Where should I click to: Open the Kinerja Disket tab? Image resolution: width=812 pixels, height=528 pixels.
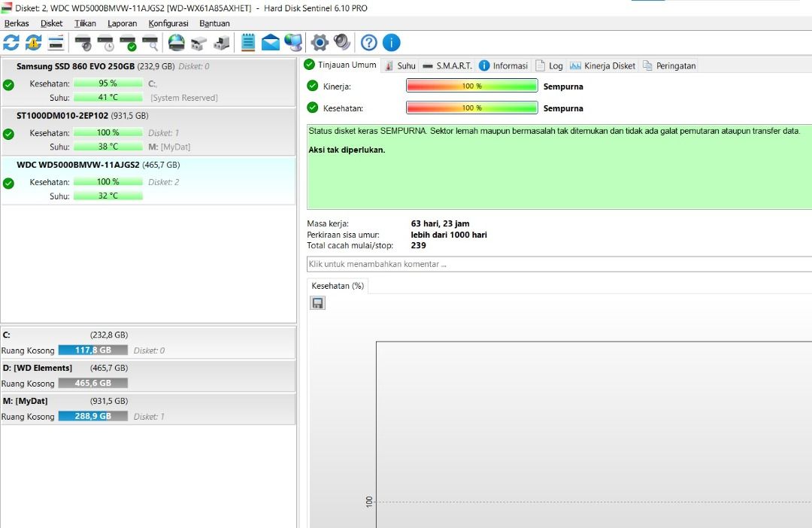pyautogui.click(x=603, y=66)
